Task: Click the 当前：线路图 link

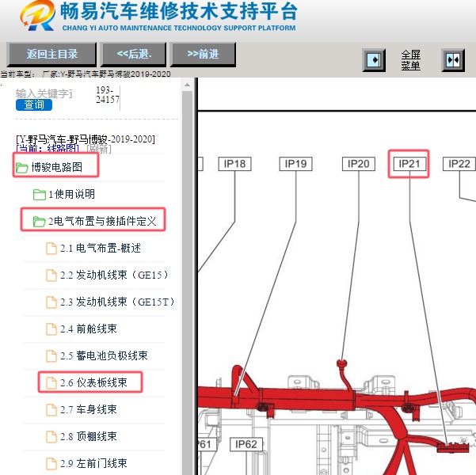Action: pyautogui.click(x=48, y=149)
